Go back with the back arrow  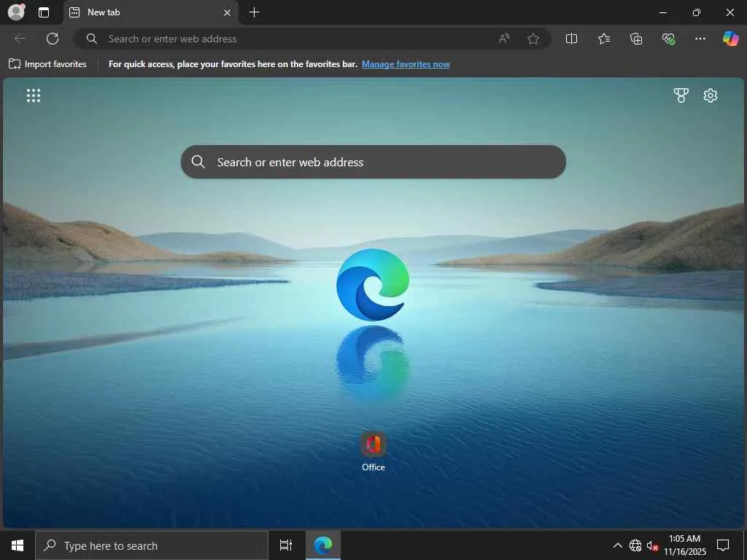pyautogui.click(x=20, y=39)
